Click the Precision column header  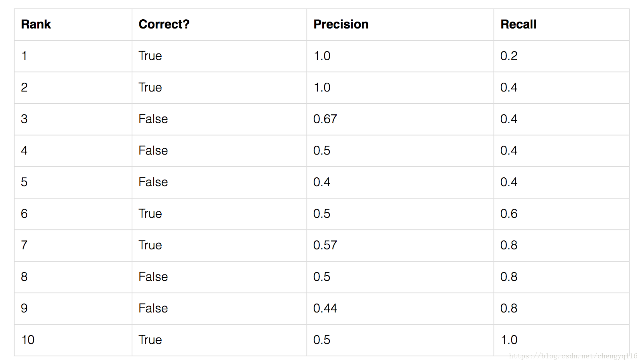coord(341,24)
